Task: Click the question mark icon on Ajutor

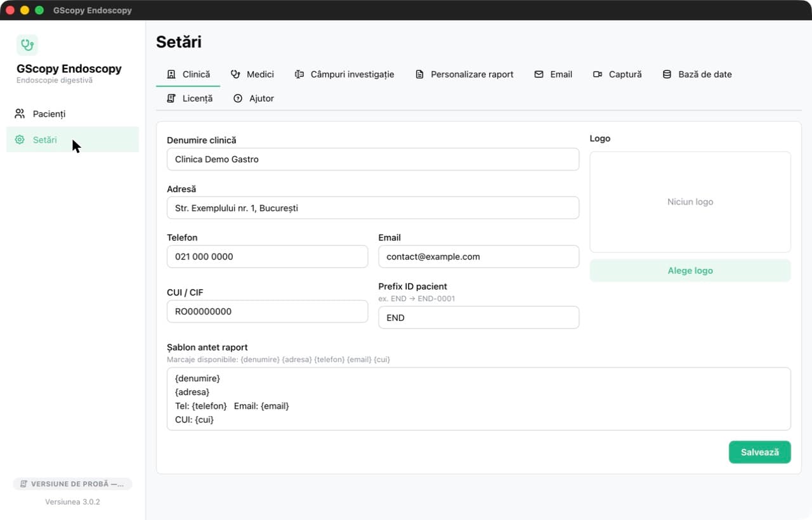Action: coord(238,98)
